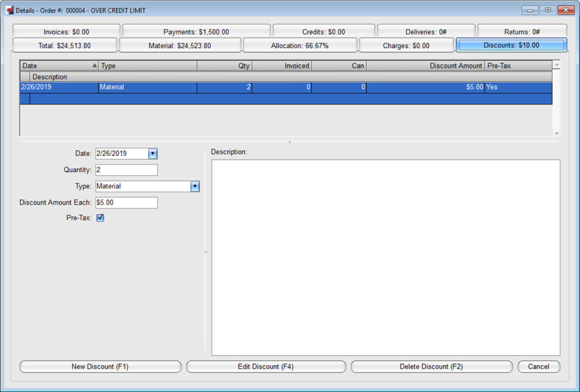580x392 pixels.
Task: Click the app icon in the title bar
Action: point(9,11)
